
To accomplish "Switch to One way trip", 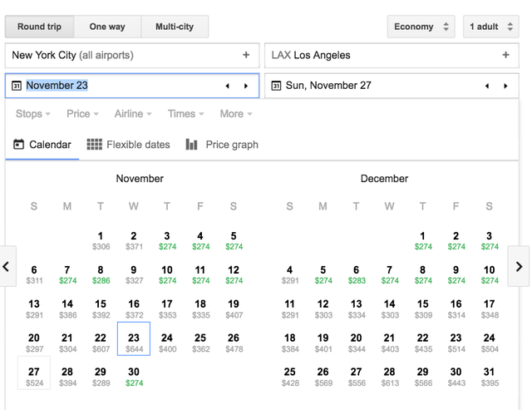I will [x=107, y=27].
